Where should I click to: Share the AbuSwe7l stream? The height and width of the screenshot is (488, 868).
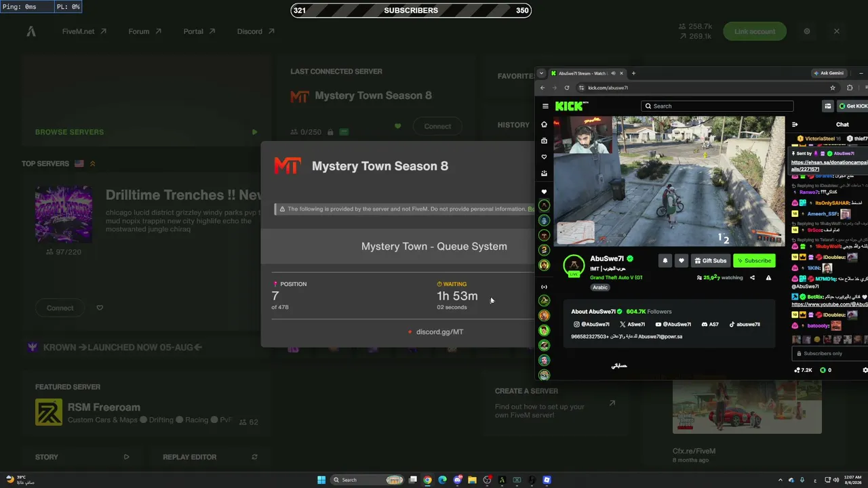click(x=752, y=277)
